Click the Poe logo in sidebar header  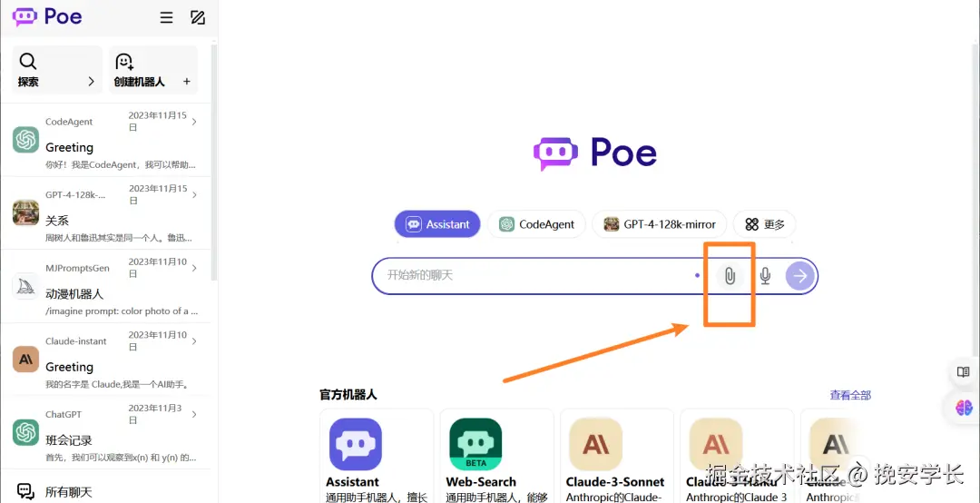(47, 17)
